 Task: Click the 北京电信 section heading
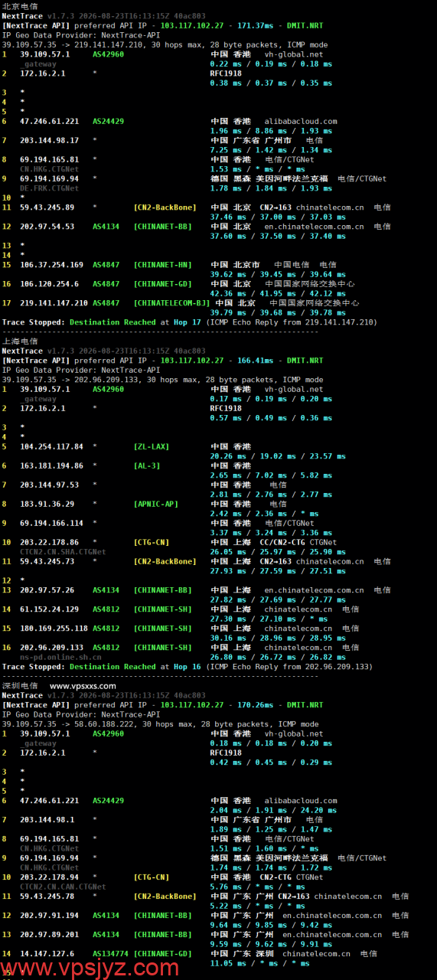click(x=20, y=6)
